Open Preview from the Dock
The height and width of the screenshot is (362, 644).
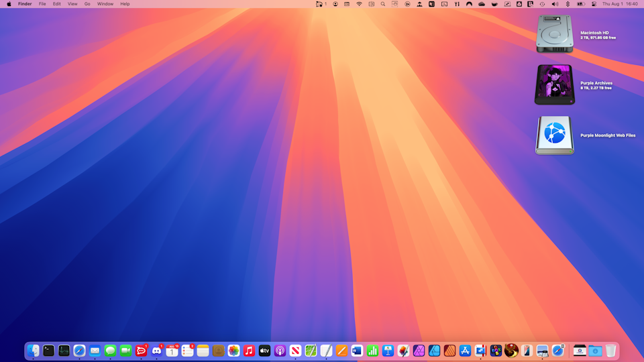tap(542, 351)
